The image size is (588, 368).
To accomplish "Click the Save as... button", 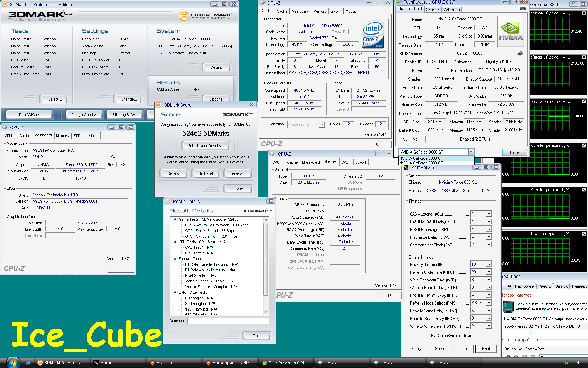I will pyautogui.click(x=239, y=173).
